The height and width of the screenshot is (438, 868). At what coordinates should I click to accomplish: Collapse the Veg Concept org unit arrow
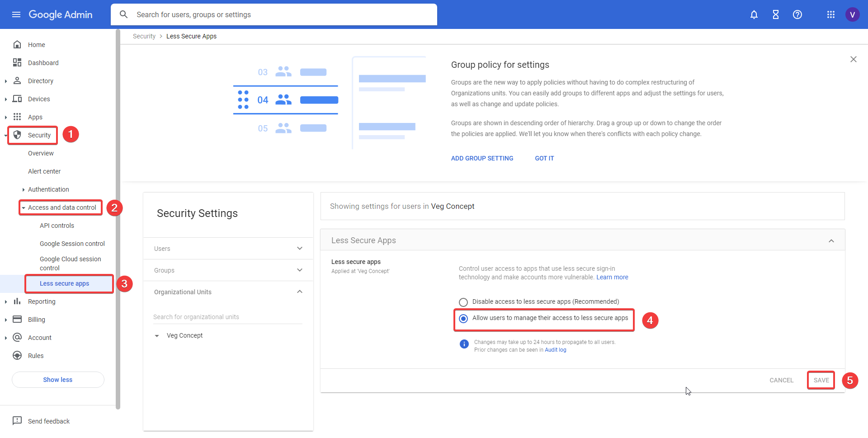[157, 336]
